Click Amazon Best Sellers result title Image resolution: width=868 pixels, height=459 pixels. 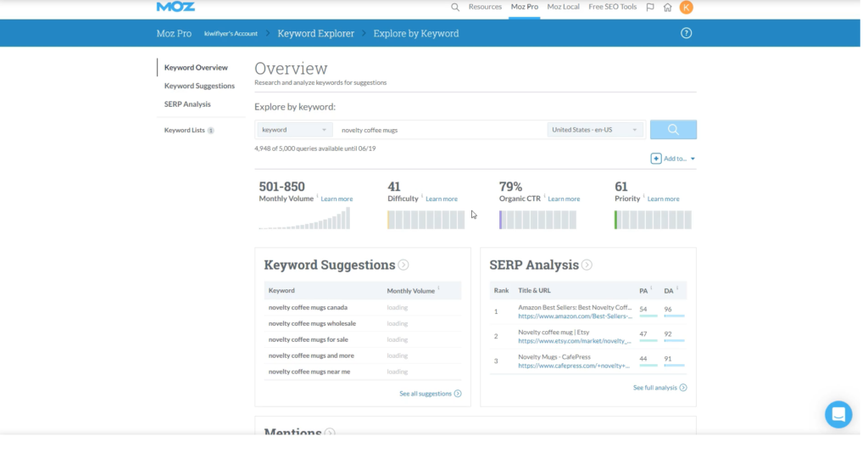(575, 308)
